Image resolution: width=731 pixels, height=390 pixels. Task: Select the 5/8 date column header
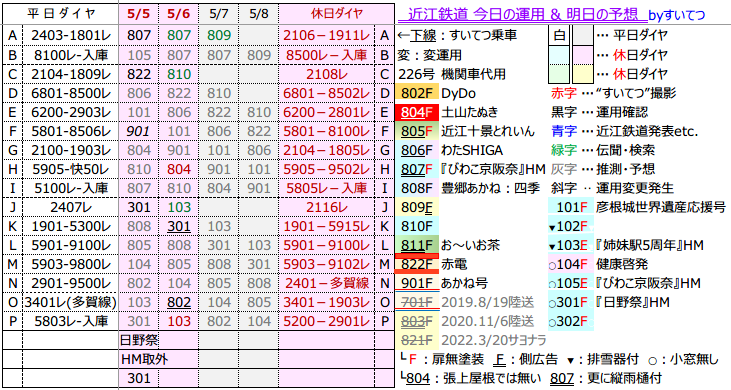pos(259,14)
